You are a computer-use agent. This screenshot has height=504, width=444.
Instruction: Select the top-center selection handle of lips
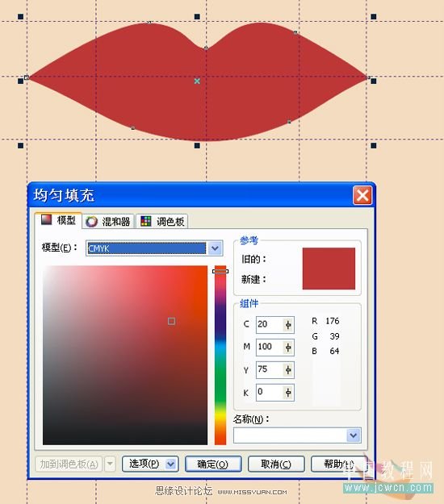[x=197, y=16]
